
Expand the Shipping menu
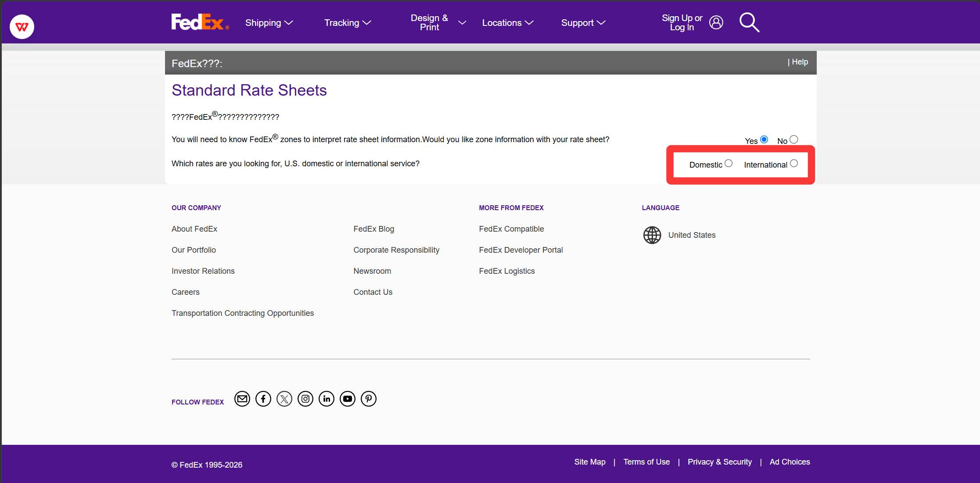269,23
